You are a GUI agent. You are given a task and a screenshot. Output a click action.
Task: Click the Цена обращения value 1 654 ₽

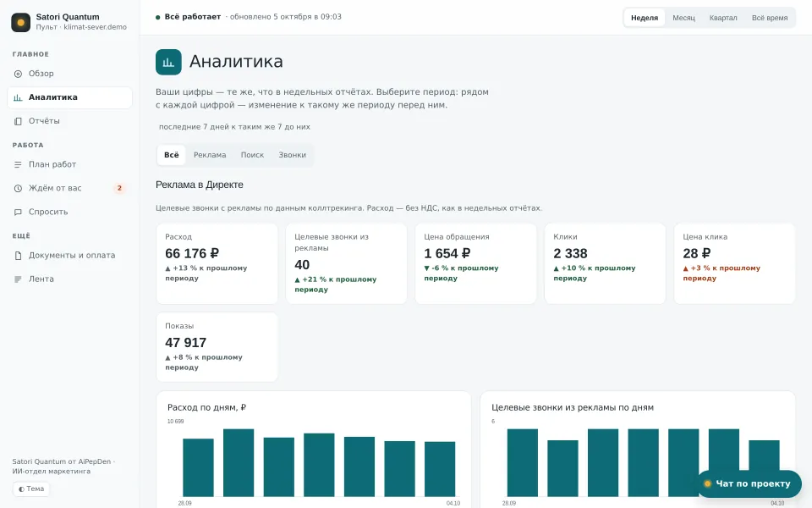[x=447, y=253]
